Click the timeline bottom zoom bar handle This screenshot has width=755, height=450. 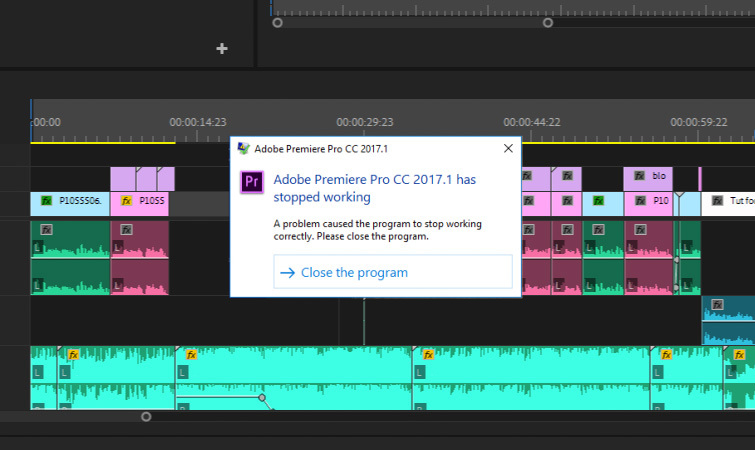click(146, 416)
